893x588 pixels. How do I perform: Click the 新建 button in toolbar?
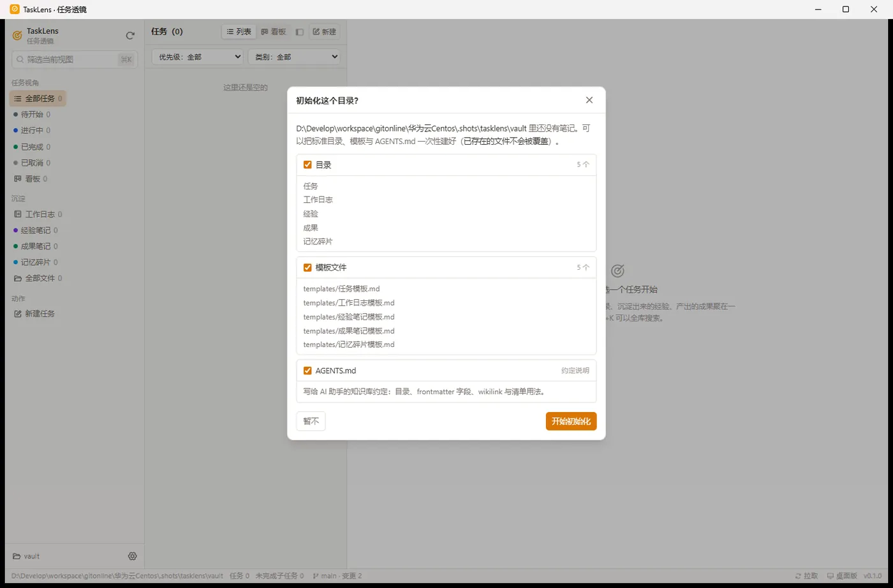325,31
